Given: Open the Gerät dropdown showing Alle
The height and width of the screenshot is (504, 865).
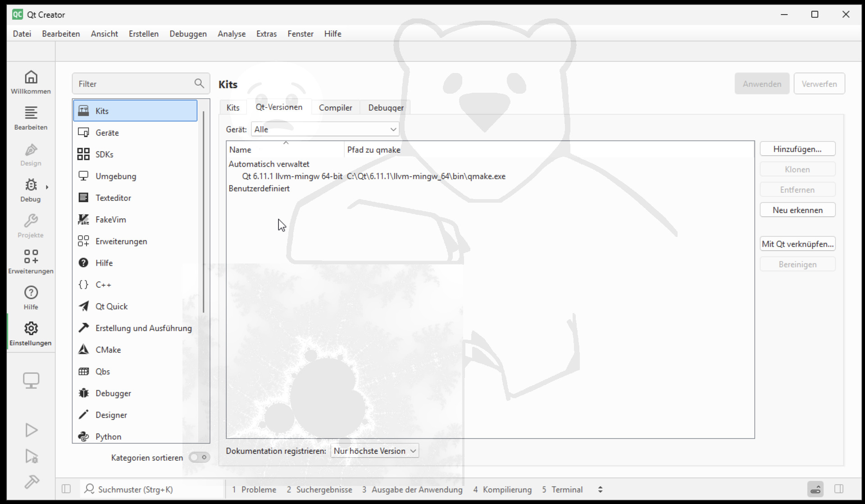Looking at the screenshot, I should (325, 129).
